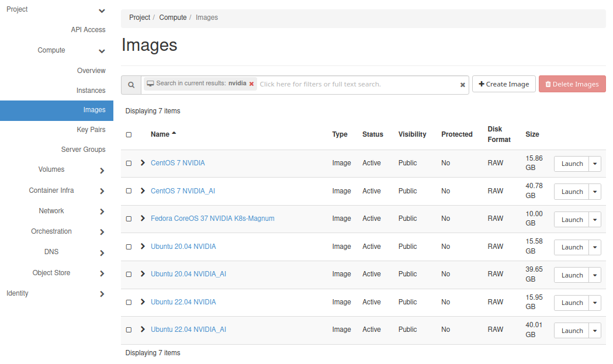Open the Ubuntu 22.04 NVIDIA_AI image link
The width and height of the screenshot is (613, 364).
(188, 330)
